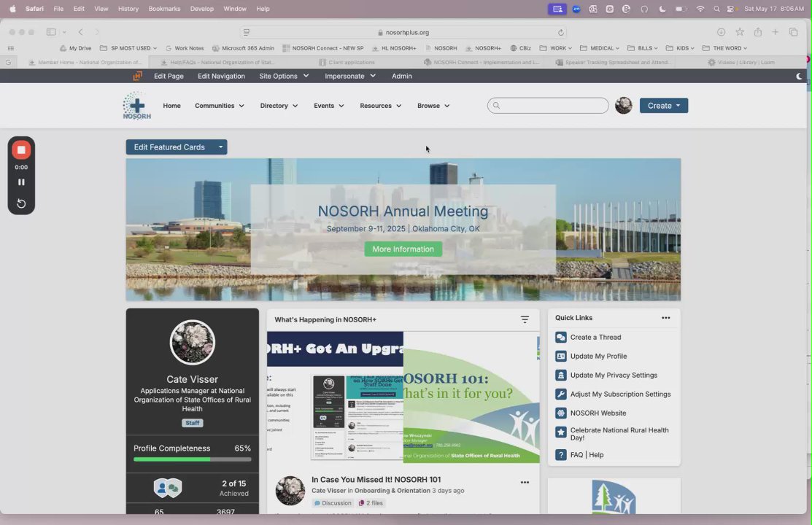Image resolution: width=812 pixels, height=525 pixels.
Task: Click the badges icon beside 2 of 15 Achieved
Action: (x=168, y=488)
